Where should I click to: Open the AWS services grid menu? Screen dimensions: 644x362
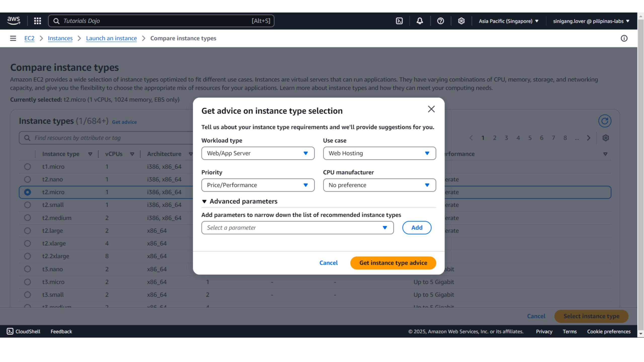(x=37, y=21)
